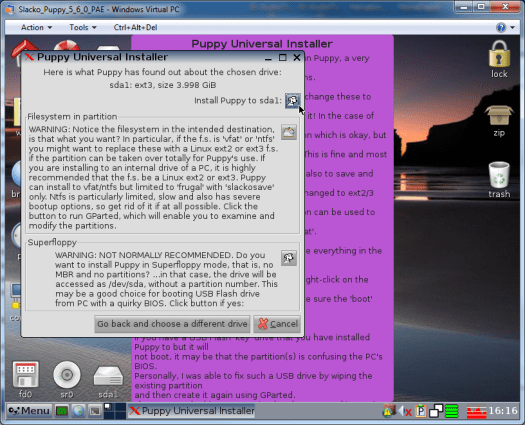Click the 16:16 clock in tray

(x=503, y=411)
